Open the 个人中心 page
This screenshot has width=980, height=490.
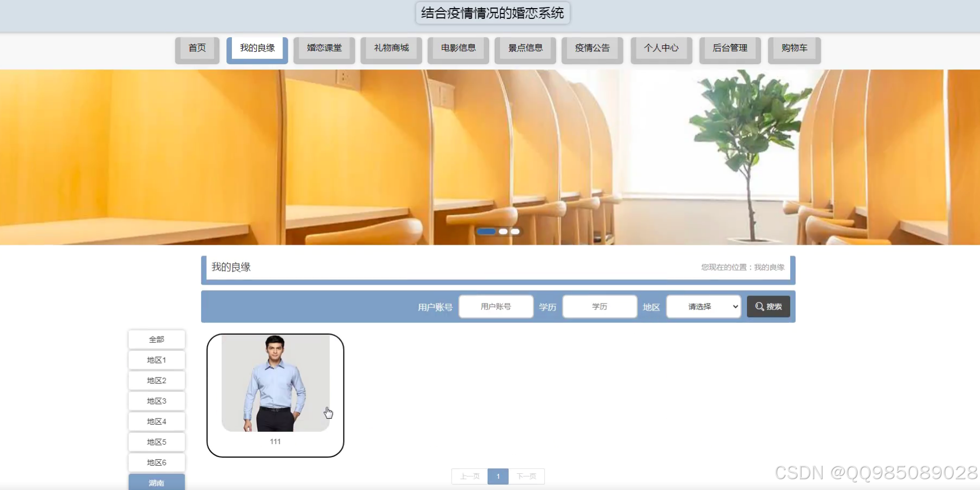coord(661,48)
